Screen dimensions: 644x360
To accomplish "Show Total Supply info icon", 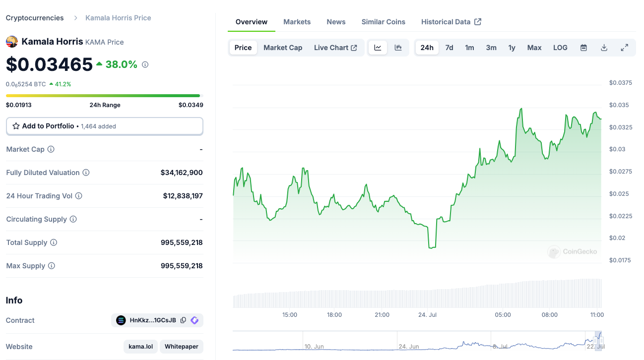I will click(54, 242).
